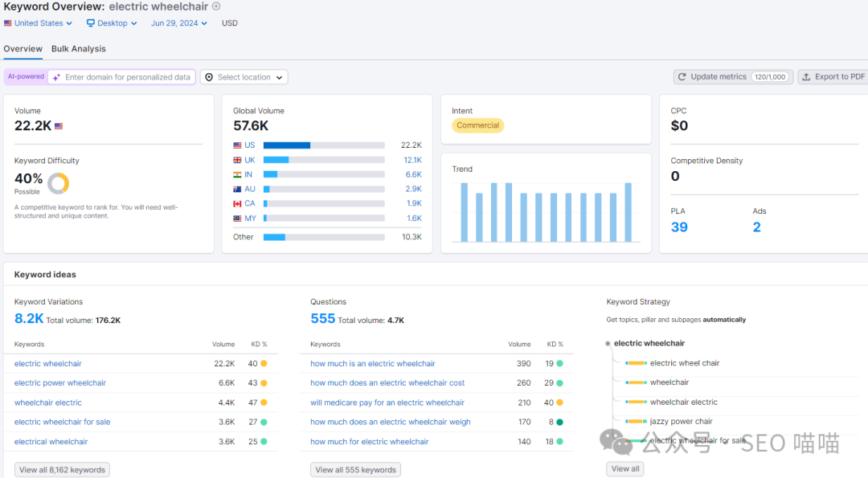Click the US flag next to Volume
The image size is (868, 478).
click(59, 126)
